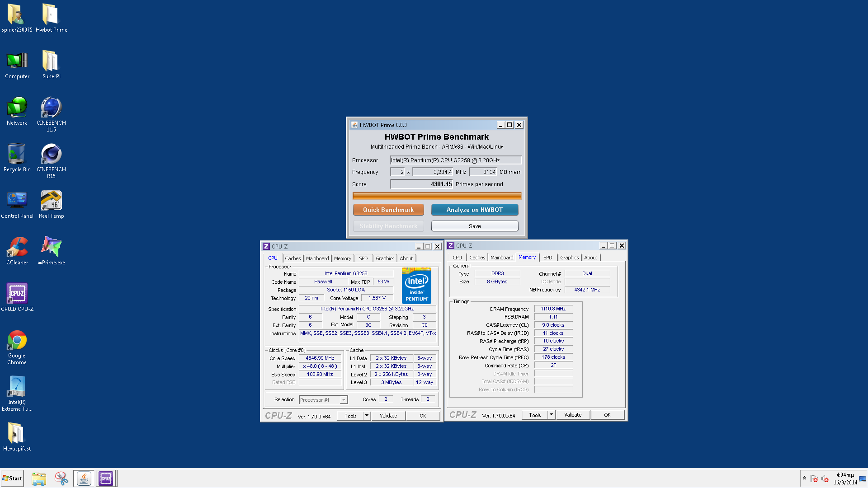The height and width of the screenshot is (488, 868).
Task: Open Caches tab in left CPU-Z window
Action: click(x=292, y=258)
